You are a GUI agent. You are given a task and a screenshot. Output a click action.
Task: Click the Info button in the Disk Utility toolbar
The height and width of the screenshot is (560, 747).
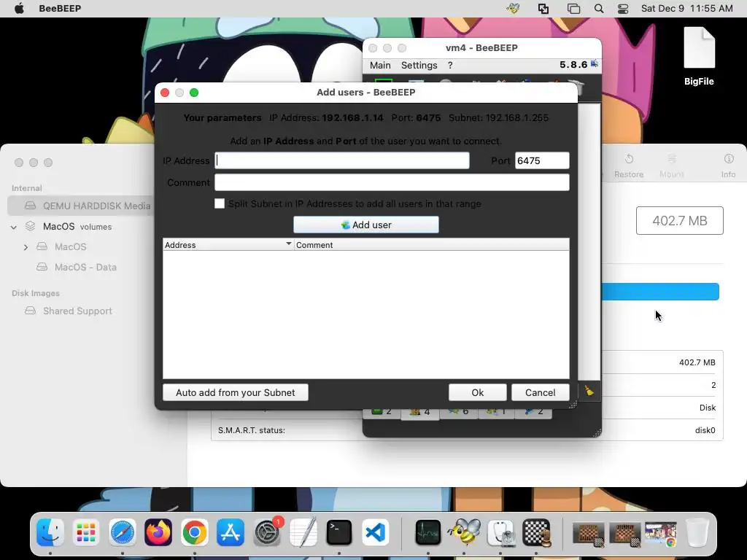click(729, 166)
